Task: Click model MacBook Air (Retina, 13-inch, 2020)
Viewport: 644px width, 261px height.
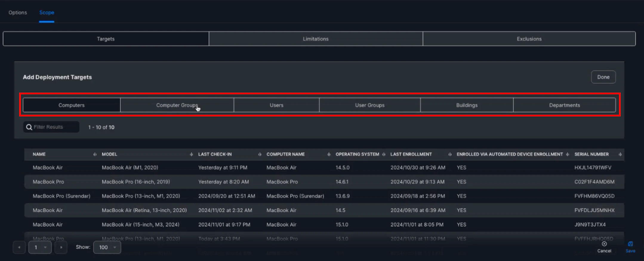Action: [x=144, y=210]
